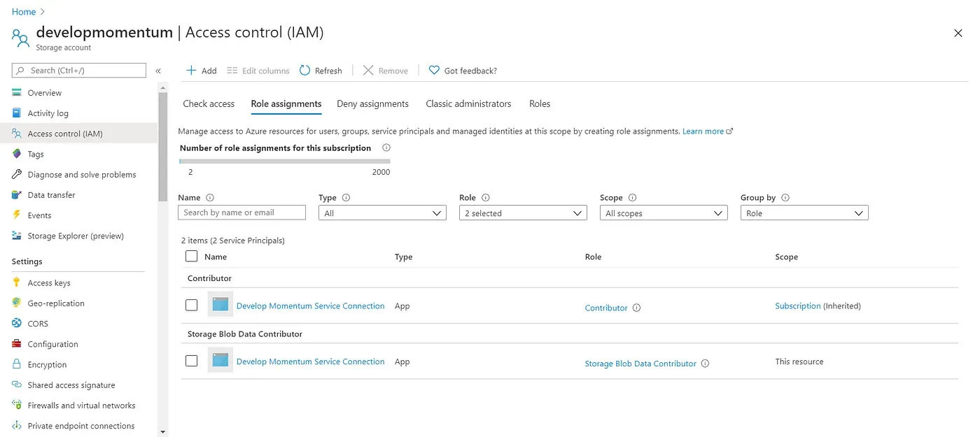Click info icon next to Group by label
Screen dimensions: 980x437
pyautogui.click(x=785, y=198)
